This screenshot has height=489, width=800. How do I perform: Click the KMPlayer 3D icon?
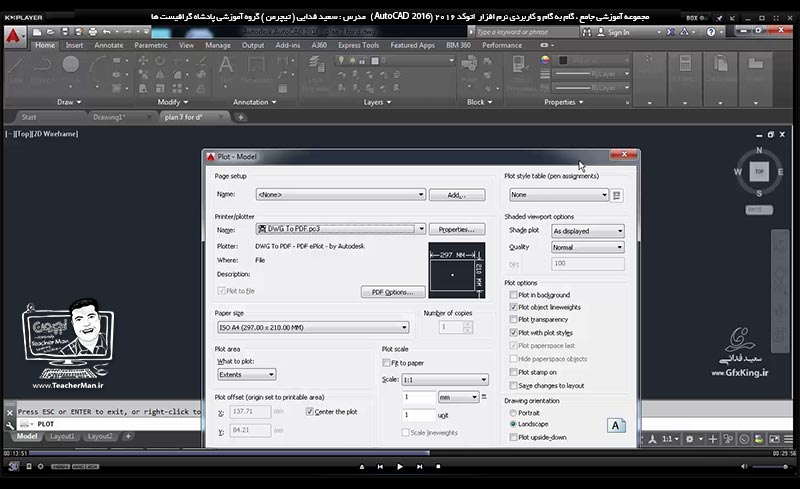tap(14, 466)
